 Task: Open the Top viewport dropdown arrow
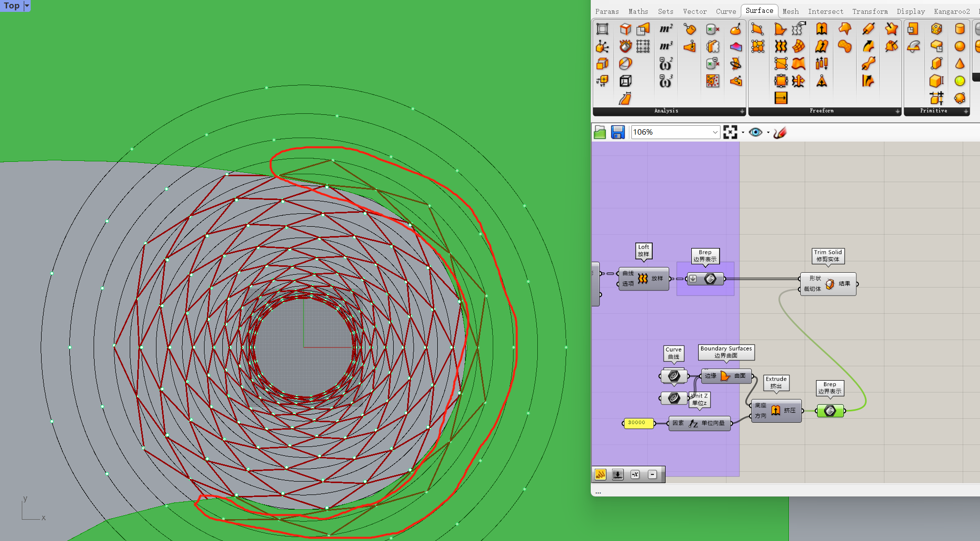point(27,5)
